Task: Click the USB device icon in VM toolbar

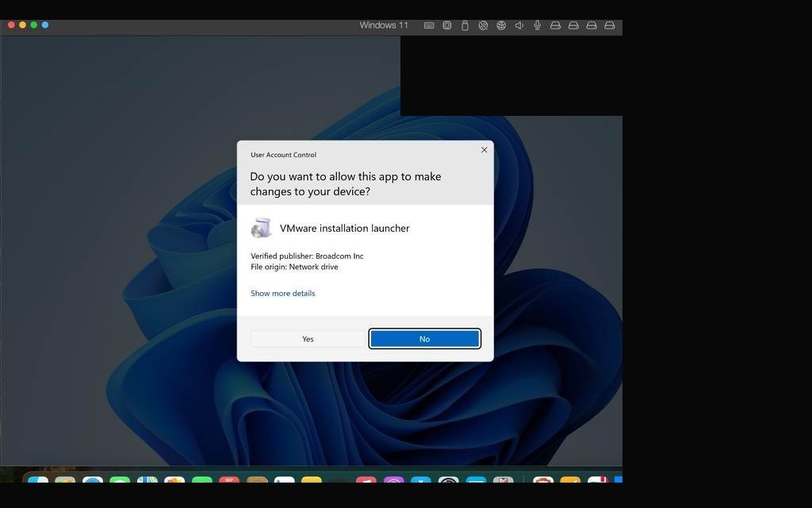Action: click(x=465, y=25)
